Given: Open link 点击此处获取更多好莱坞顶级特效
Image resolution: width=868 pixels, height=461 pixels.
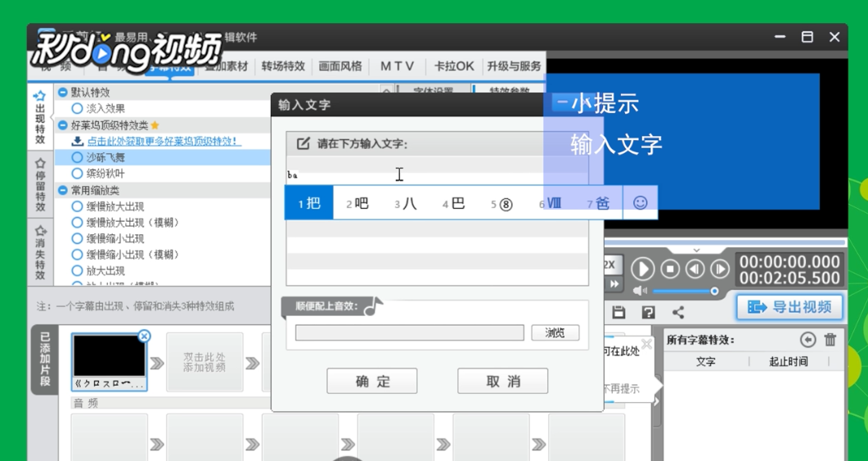Looking at the screenshot, I should coord(164,142).
